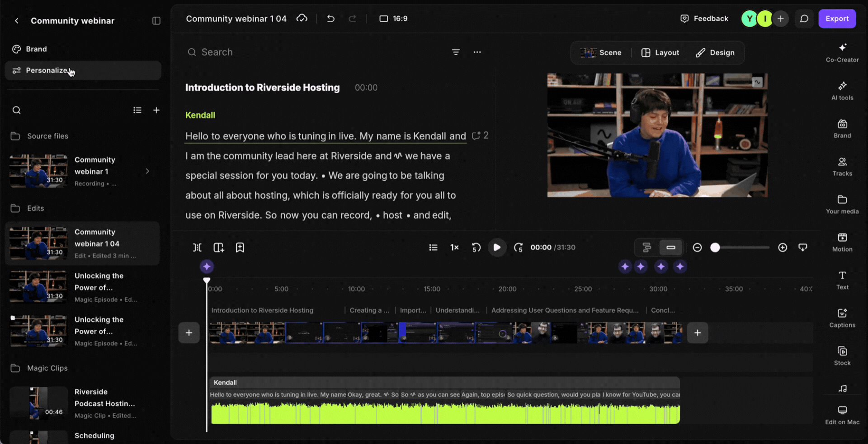Open the Captions panel

[x=842, y=318]
